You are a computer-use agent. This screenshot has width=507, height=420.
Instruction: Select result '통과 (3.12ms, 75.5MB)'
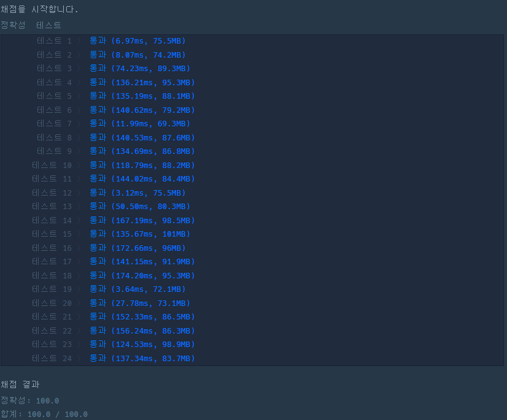(x=137, y=193)
